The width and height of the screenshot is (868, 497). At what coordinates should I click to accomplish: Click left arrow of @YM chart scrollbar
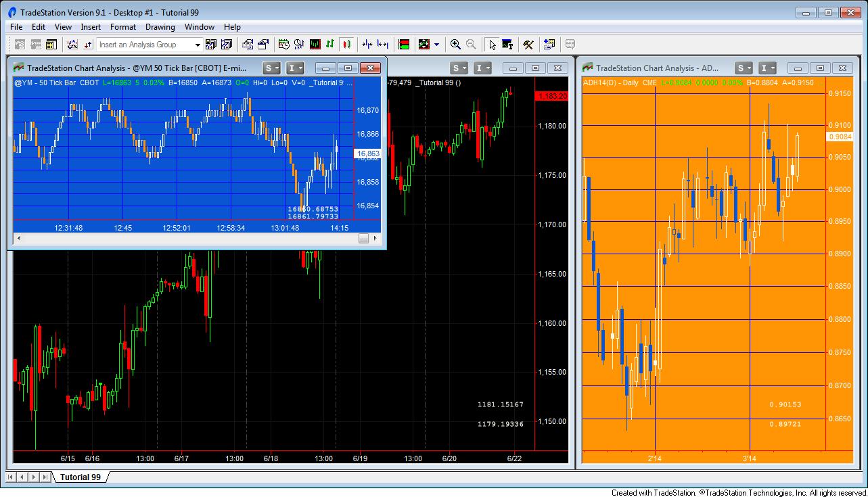(19, 239)
